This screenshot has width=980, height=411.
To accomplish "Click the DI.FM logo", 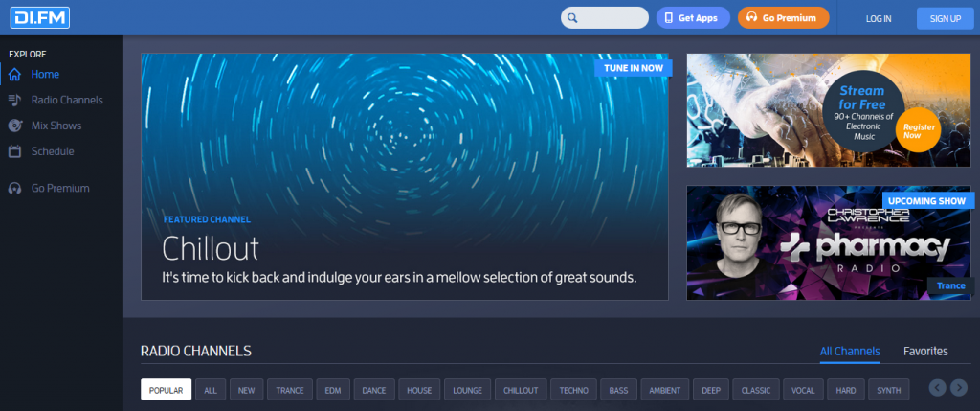I will coord(39,17).
